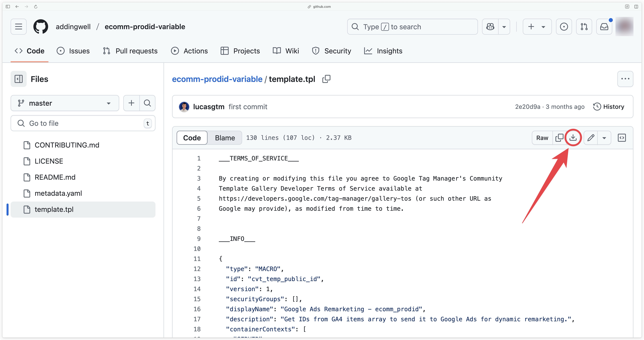Switch to Blame view
Viewport: 644px width, 340px height.
click(x=225, y=138)
